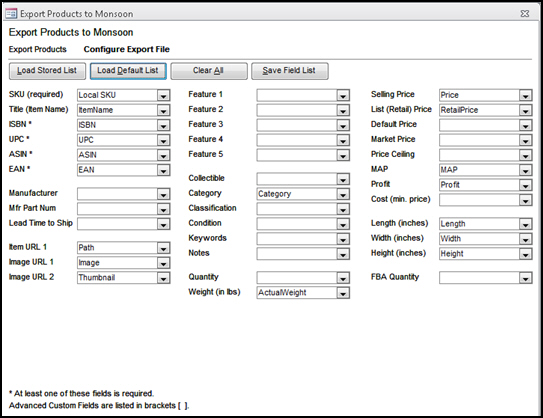The image size is (543, 418).
Task: Open the Image URL 1 dropdown arrow
Action: click(x=163, y=263)
